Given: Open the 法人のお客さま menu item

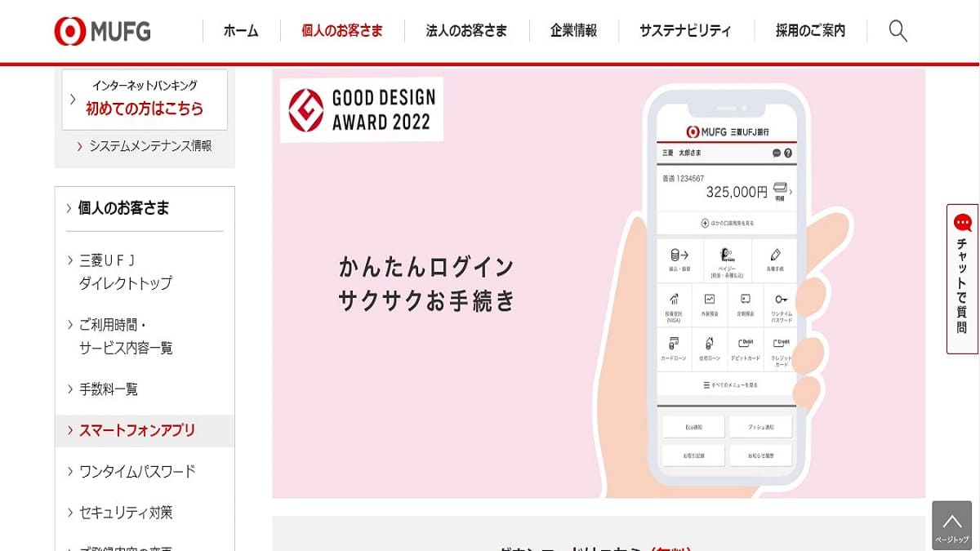Looking at the screenshot, I should [466, 31].
